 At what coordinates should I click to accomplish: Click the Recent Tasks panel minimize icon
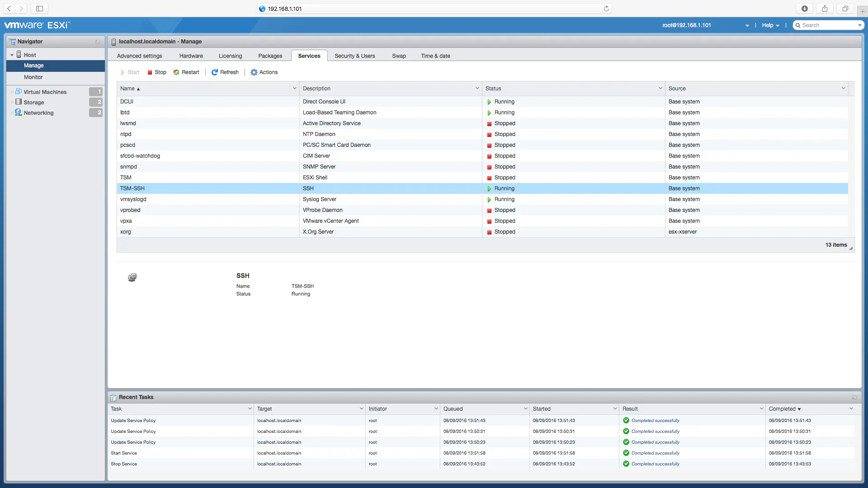(x=854, y=397)
